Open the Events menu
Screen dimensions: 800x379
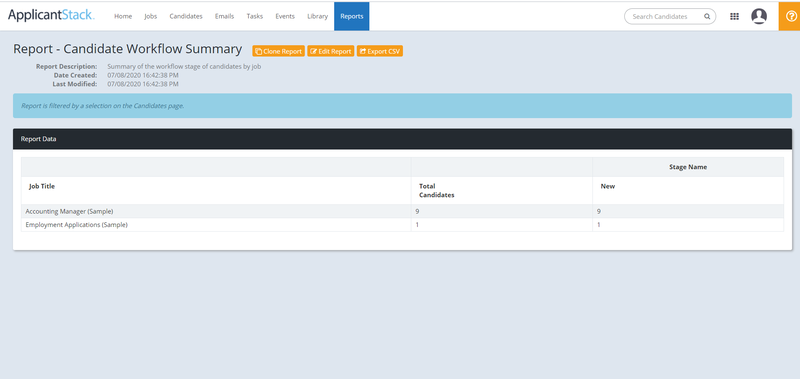(285, 16)
